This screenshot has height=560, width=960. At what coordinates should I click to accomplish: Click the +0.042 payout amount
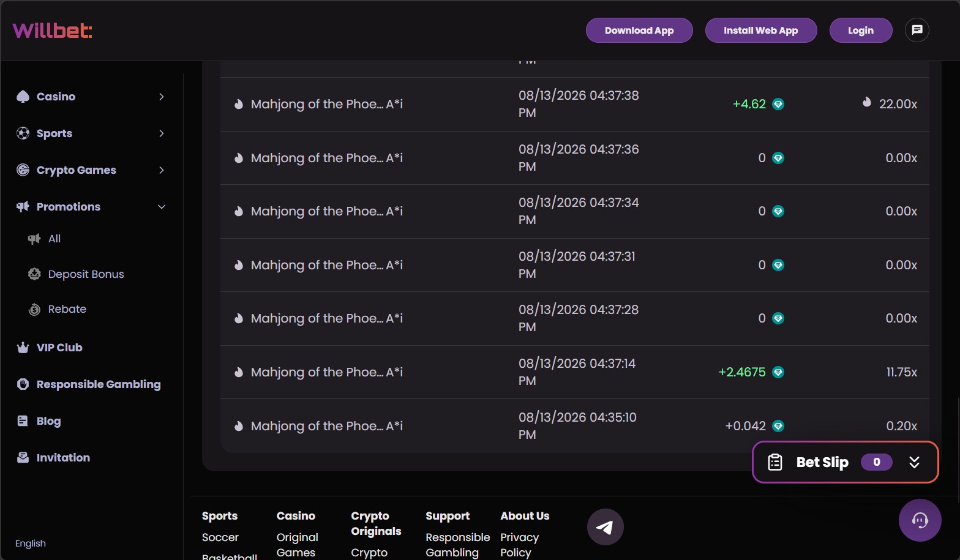746,426
